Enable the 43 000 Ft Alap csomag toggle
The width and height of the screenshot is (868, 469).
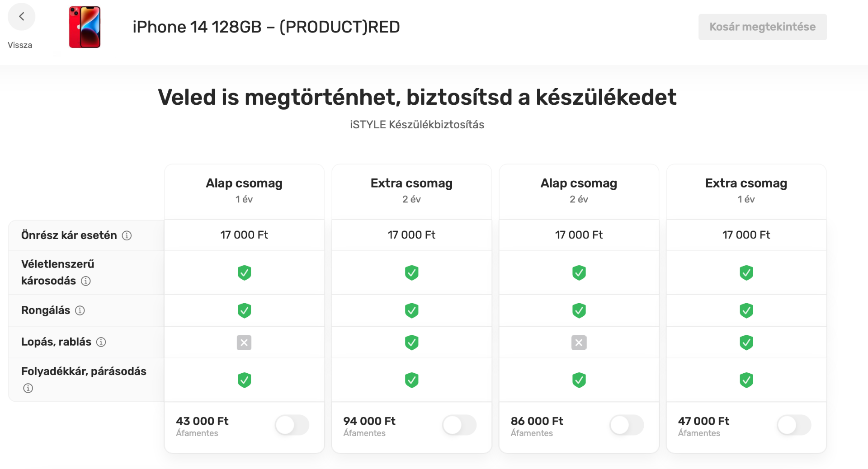click(292, 425)
